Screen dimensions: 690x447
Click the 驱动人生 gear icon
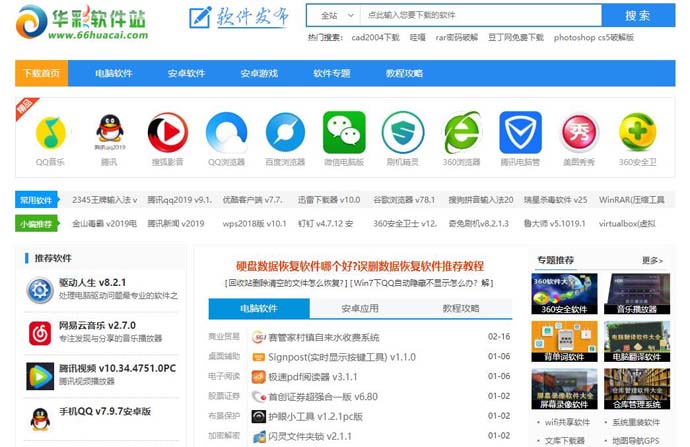(x=40, y=290)
